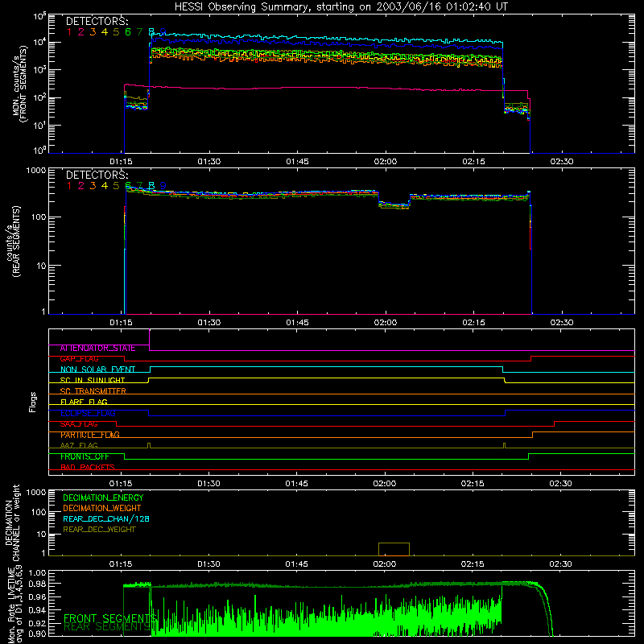Click the FLARE_FLAG label

(84, 402)
